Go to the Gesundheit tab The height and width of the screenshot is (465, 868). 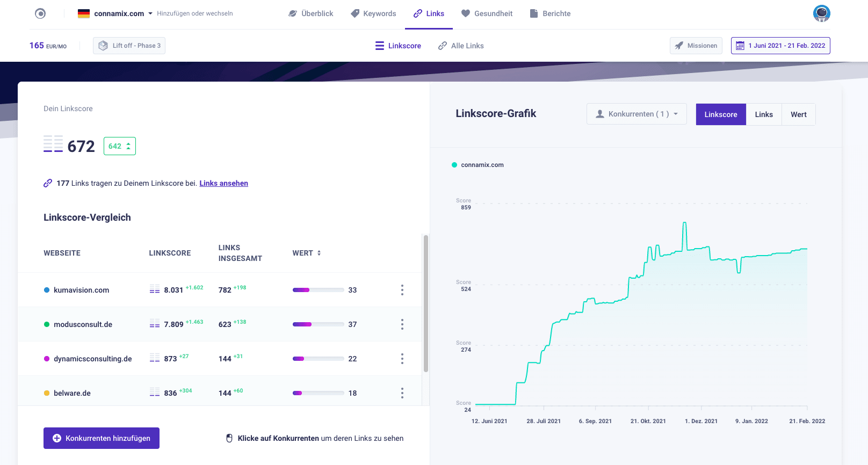tap(487, 13)
